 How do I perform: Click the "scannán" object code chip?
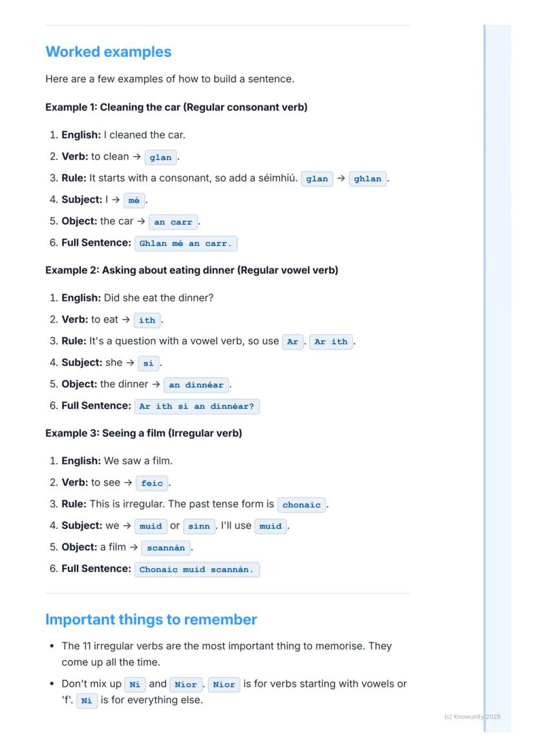pos(166,548)
